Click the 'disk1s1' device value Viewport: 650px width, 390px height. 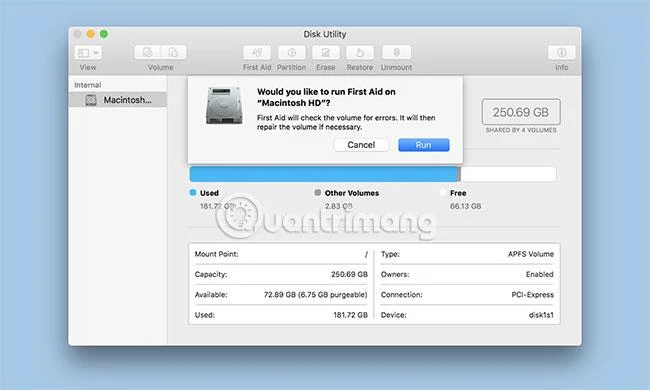541,315
